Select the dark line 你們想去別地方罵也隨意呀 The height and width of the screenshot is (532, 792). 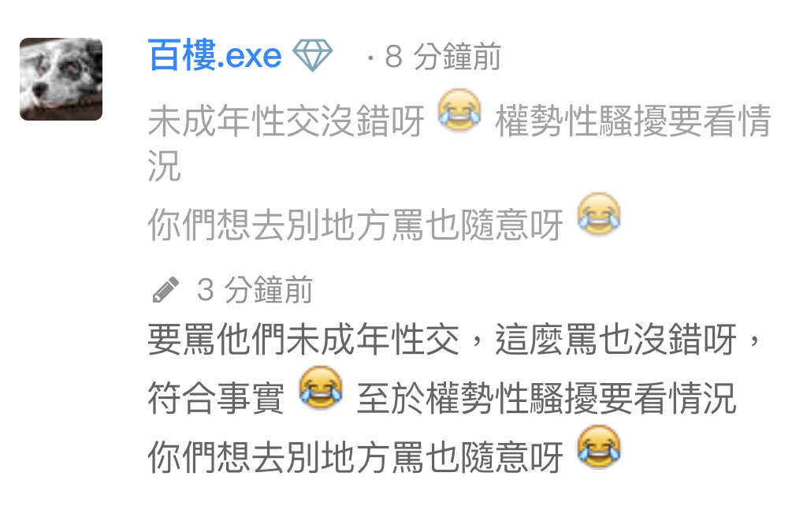tap(355, 457)
